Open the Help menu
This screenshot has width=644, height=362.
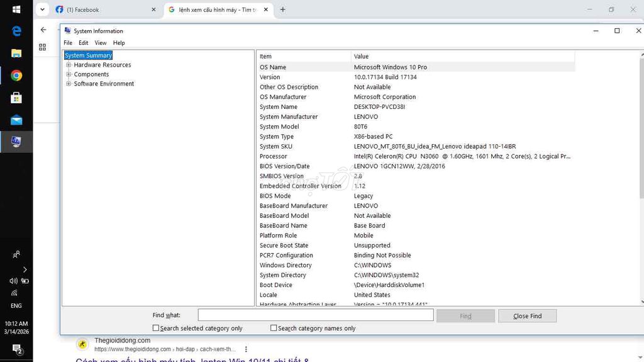[x=119, y=43]
